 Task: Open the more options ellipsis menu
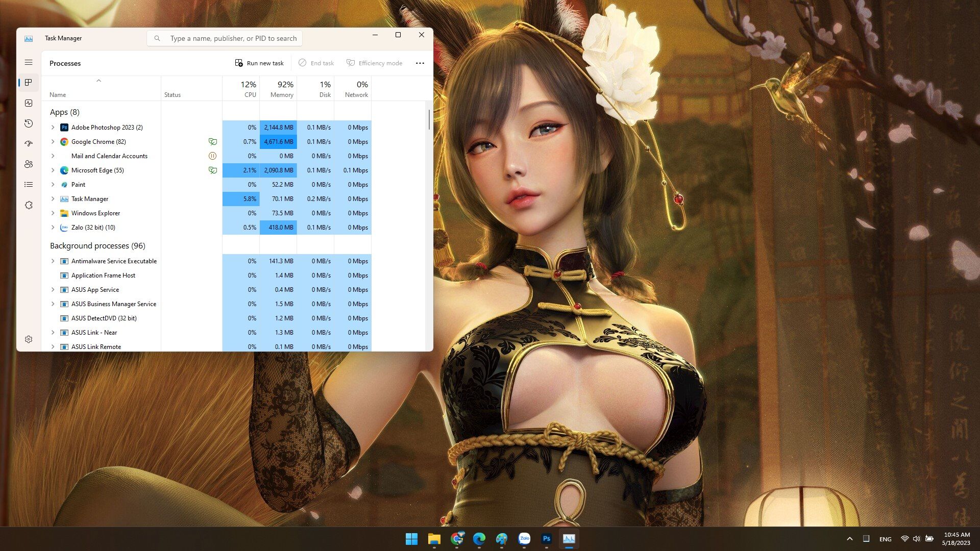tap(420, 63)
